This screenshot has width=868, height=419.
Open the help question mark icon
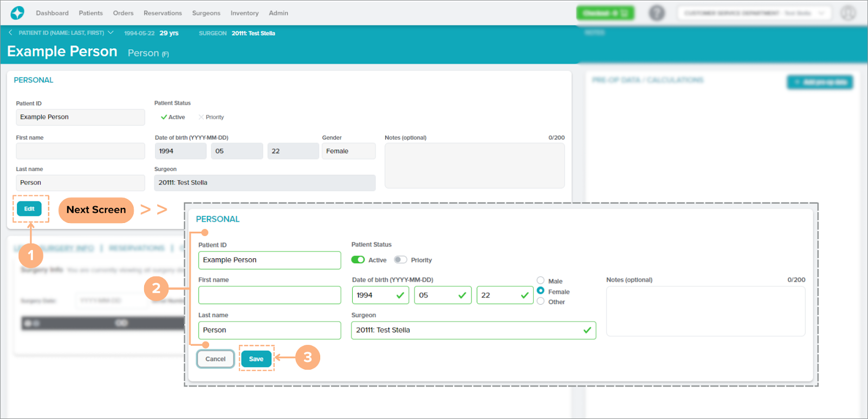click(657, 13)
